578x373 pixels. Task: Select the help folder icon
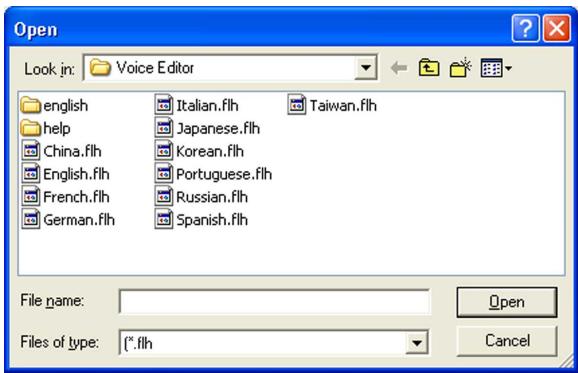tap(31, 128)
